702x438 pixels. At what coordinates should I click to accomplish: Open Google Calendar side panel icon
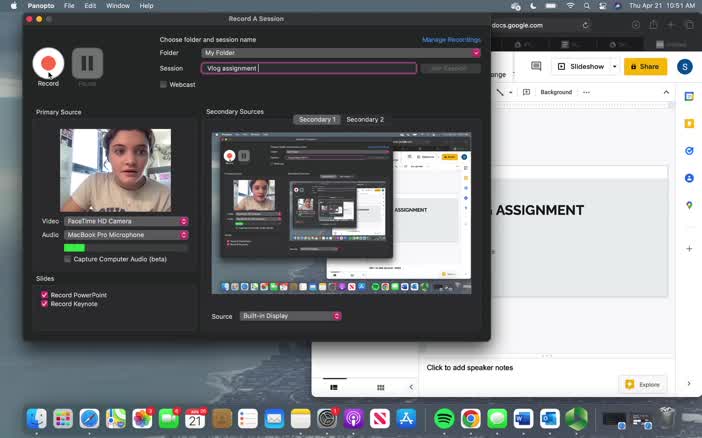pos(689,96)
